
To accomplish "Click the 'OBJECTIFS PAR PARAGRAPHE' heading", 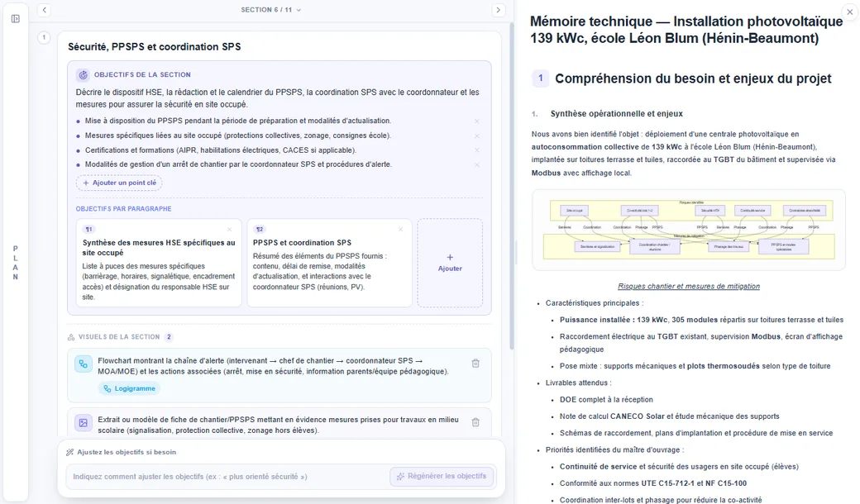I will 123,209.
